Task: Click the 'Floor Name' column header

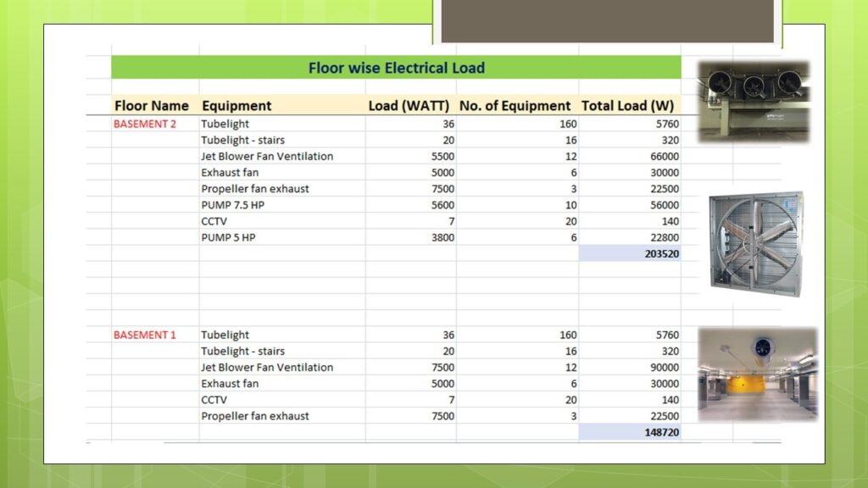Action: click(152, 106)
